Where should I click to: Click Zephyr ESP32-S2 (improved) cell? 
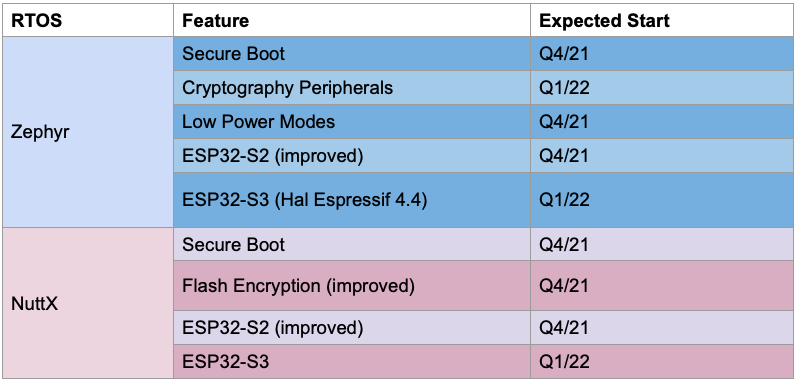pos(352,156)
